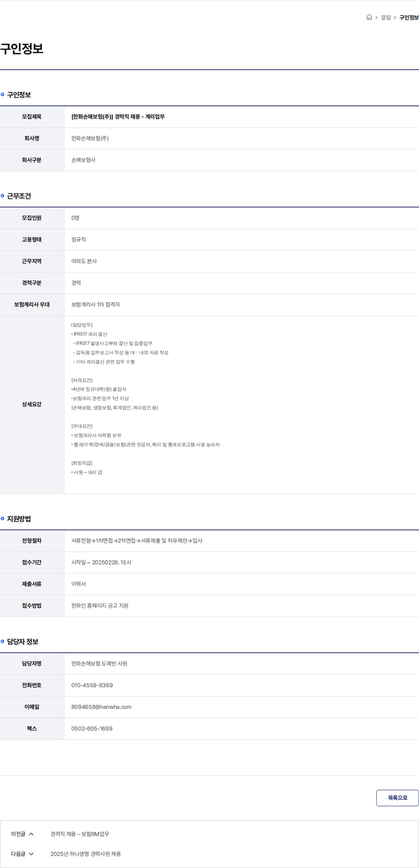This screenshot has width=419, height=868.
Task: Click the email address 8094658@hanwha.com
Action: click(101, 707)
